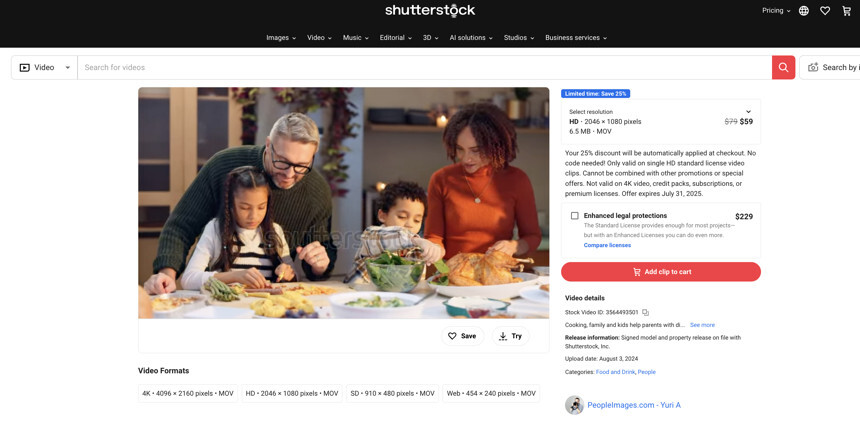Select the 4K 4096 × 2160 format
Screen dimensions: 860x421
(x=188, y=394)
